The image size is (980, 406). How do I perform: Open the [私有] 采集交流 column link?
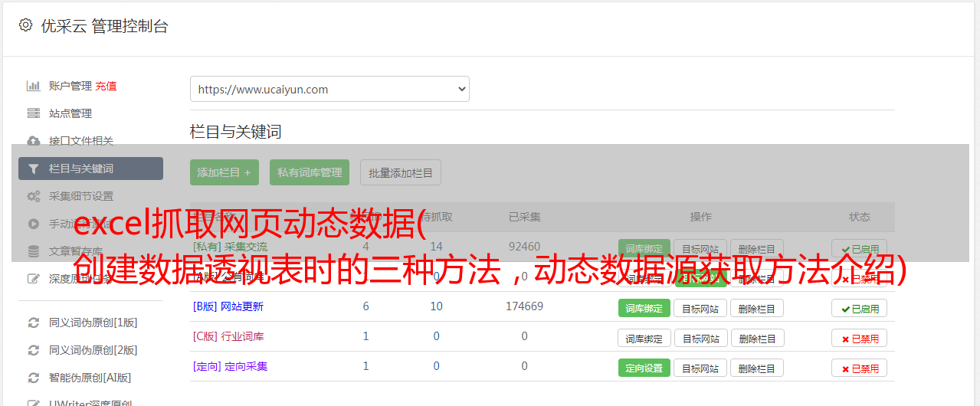(230, 247)
